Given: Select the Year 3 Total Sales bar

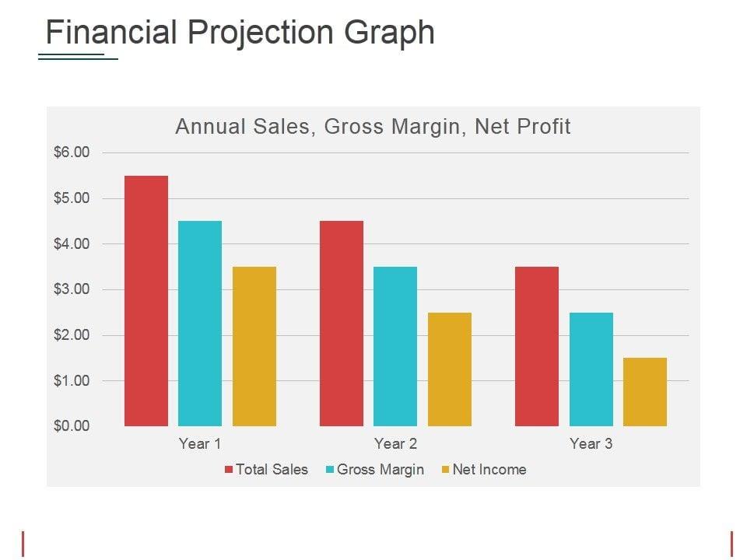Looking at the screenshot, I should tap(537, 346).
